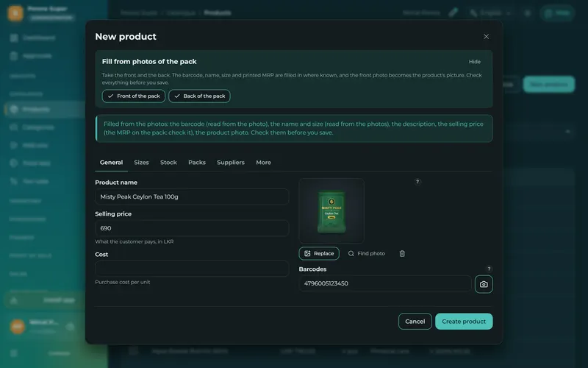The width and height of the screenshot is (588, 368).
Task: Click the 'New product' dialog title
Action: pyautogui.click(x=126, y=36)
